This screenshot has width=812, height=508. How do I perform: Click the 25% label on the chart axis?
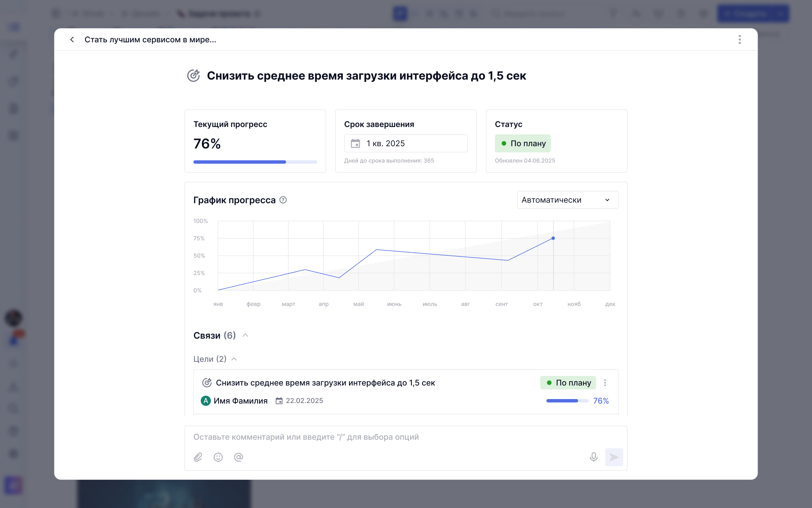[x=199, y=273]
